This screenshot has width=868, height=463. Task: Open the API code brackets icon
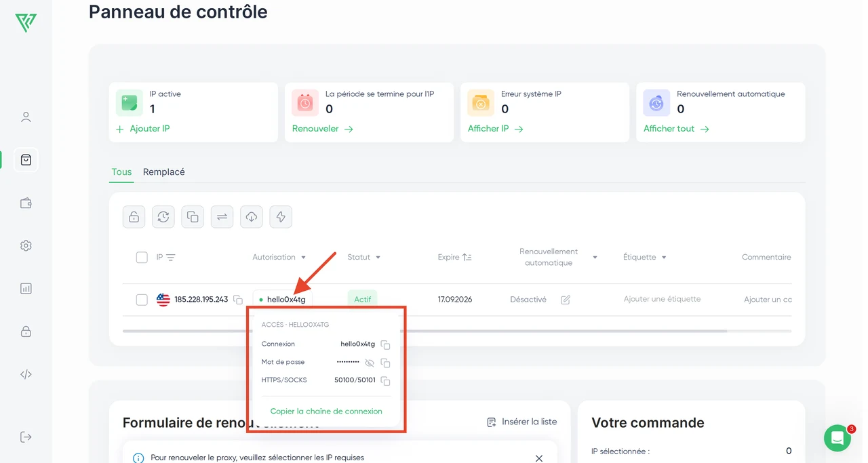tap(26, 374)
